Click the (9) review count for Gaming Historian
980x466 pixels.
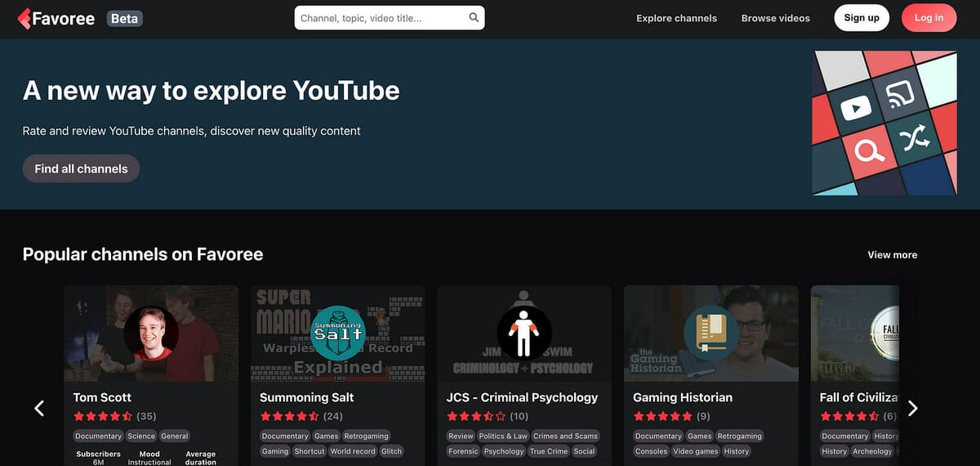click(703, 416)
